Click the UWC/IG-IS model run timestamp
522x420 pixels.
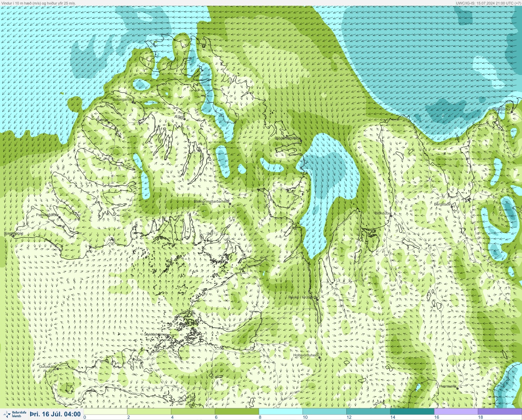point(488,3)
